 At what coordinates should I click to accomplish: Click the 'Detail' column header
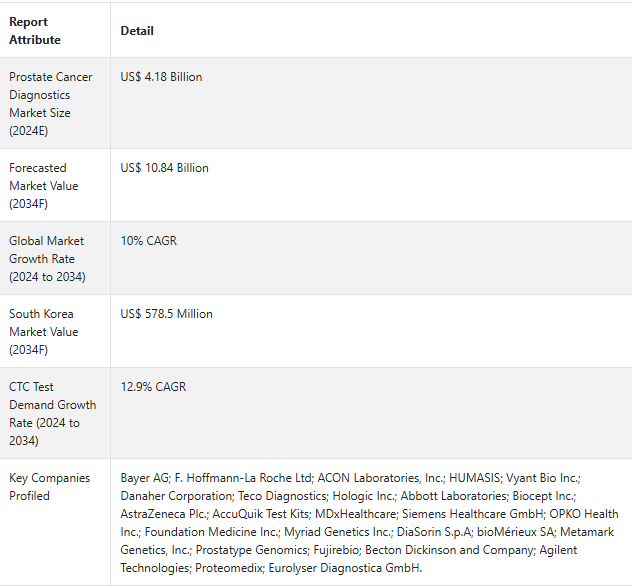[x=137, y=31]
